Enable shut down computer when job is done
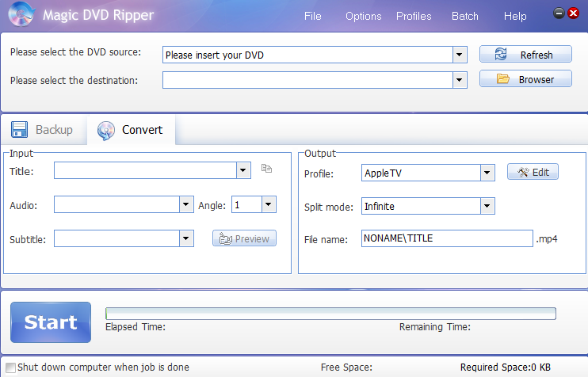This screenshot has height=377, width=588. pyautogui.click(x=11, y=367)
